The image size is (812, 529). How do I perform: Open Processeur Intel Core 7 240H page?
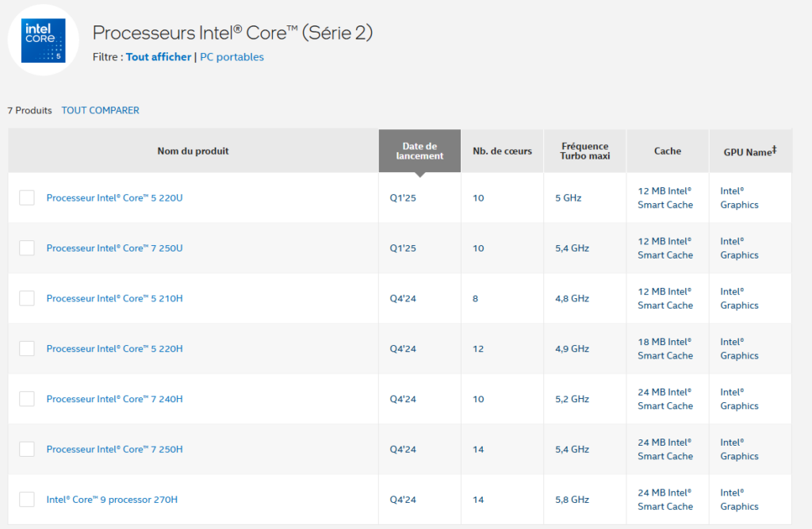click(x=114, y=399)
